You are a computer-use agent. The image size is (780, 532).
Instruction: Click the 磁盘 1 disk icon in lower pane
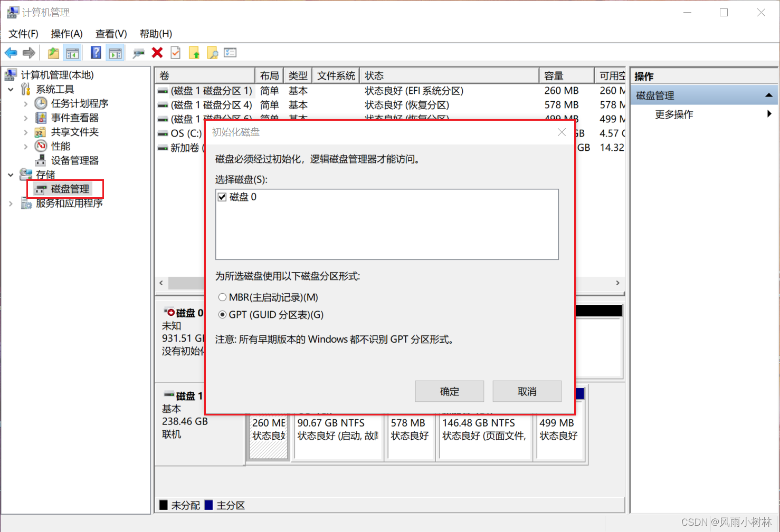pos(169,394)
